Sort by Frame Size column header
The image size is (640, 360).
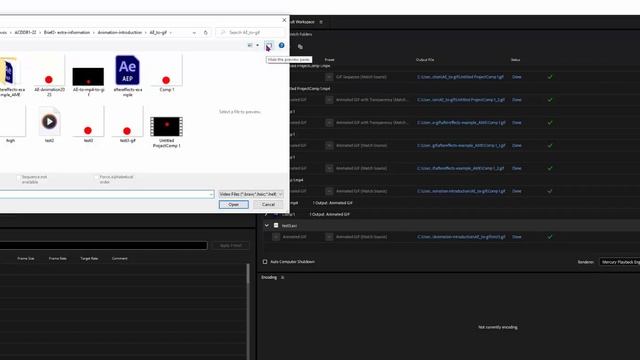pos(26,258)
